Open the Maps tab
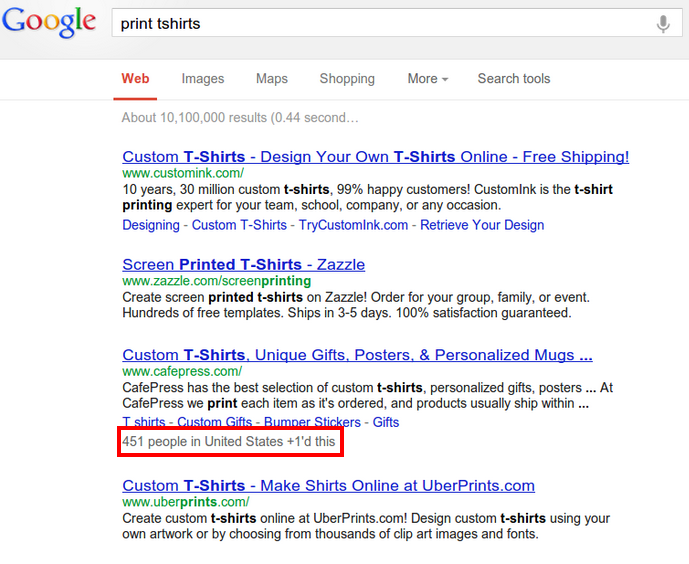 click(x=272, y=79)
